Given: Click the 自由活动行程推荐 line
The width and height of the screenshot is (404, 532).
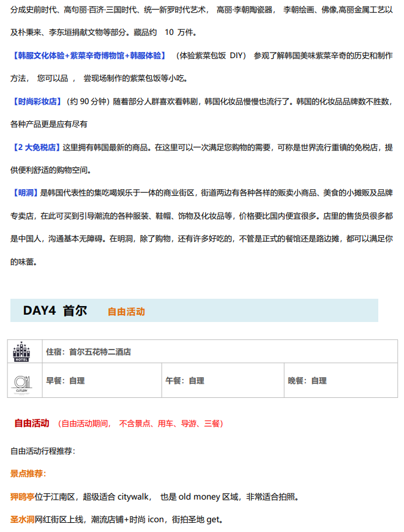Looking at the screenshot, I should pyautogui.click(x=42, y=451).
